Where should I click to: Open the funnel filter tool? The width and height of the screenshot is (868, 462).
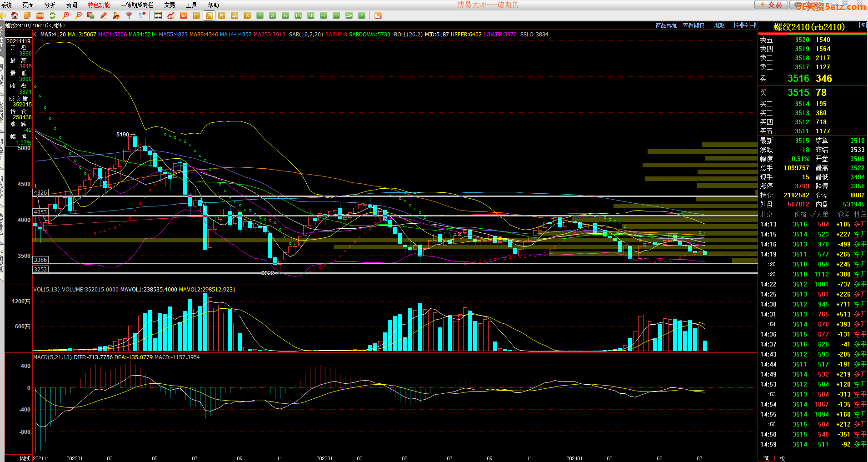(x=129, y=15)
